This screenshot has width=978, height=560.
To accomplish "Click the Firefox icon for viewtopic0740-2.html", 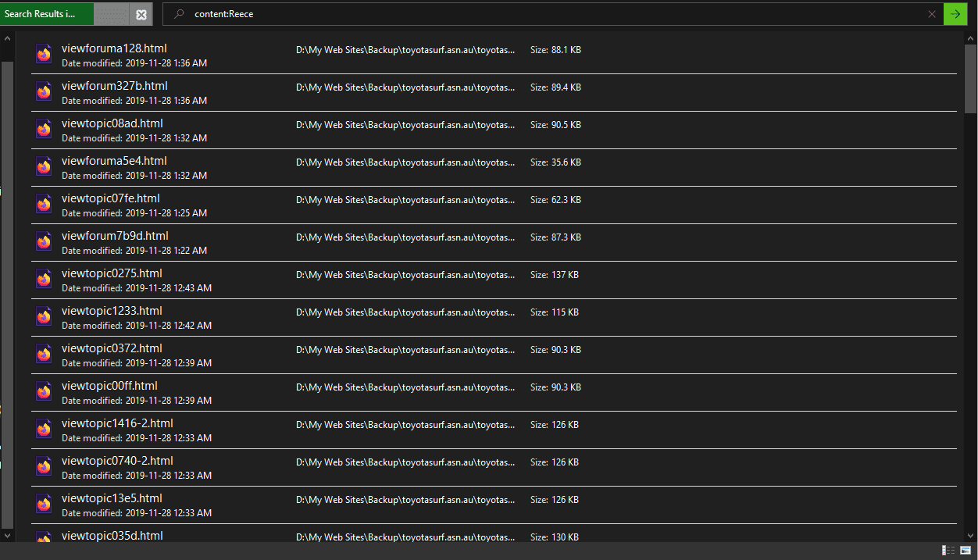I will (44, 466).
